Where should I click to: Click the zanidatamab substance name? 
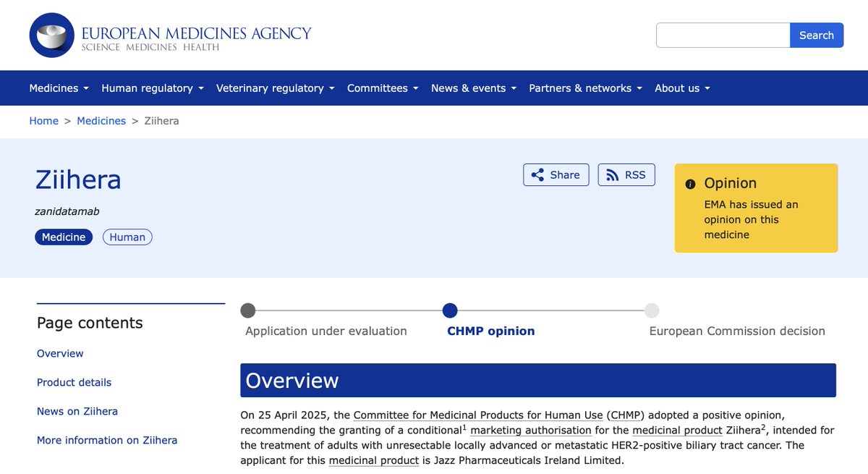click(67, 211)
